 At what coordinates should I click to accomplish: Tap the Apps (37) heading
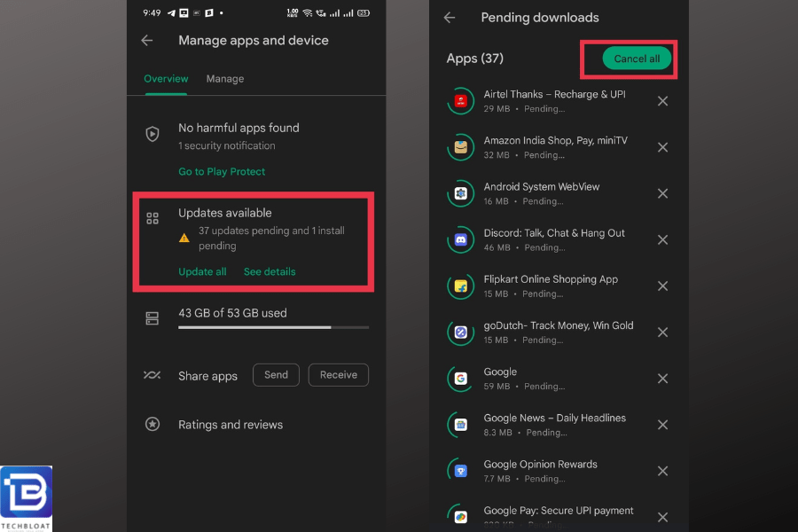tap(475, 59)
